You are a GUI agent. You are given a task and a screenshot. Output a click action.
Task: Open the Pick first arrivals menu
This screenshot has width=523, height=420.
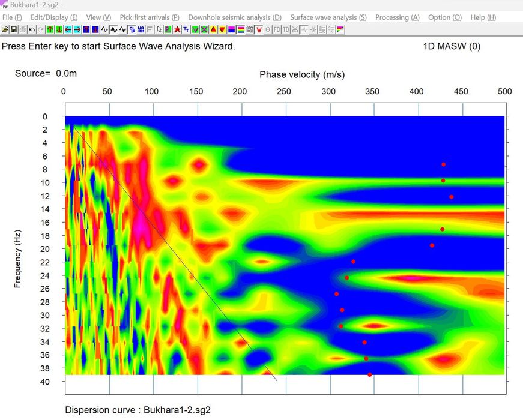(150, 17)
